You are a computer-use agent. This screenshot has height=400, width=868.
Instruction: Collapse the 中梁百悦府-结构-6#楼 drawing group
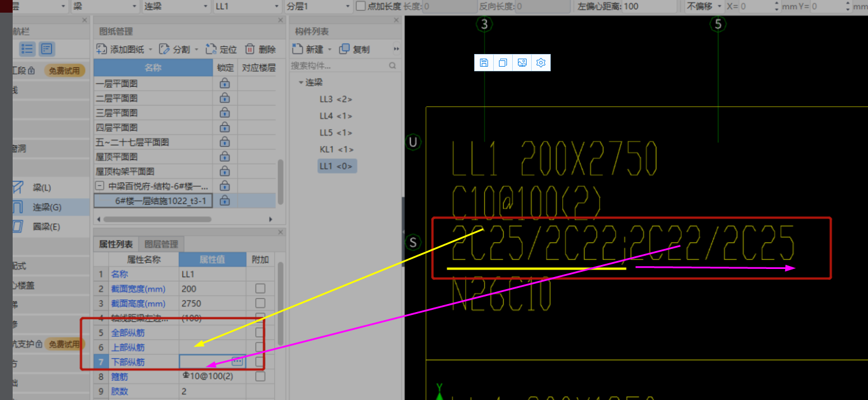coord(99,186)
